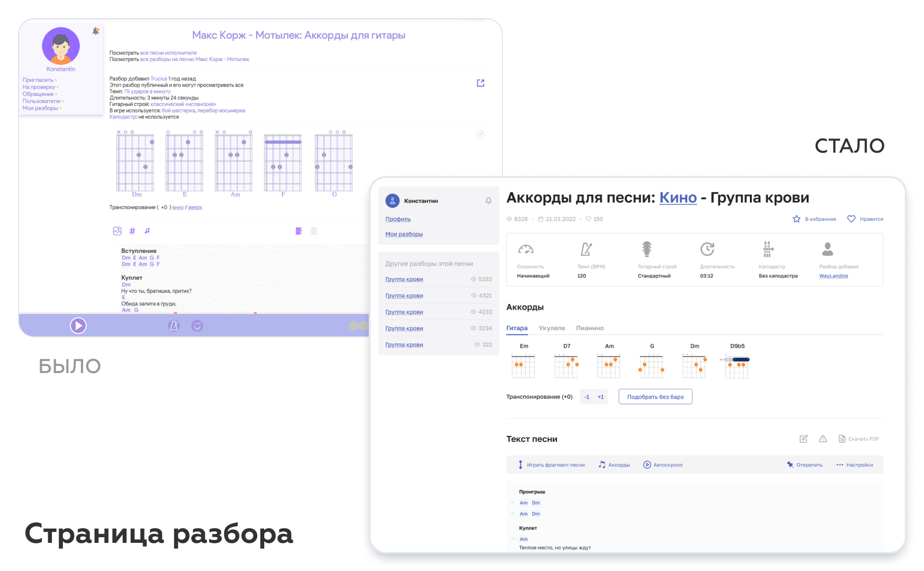Open Мои разборы in the new sidebar
Screen dimensions: 924x571
point(404,234)
